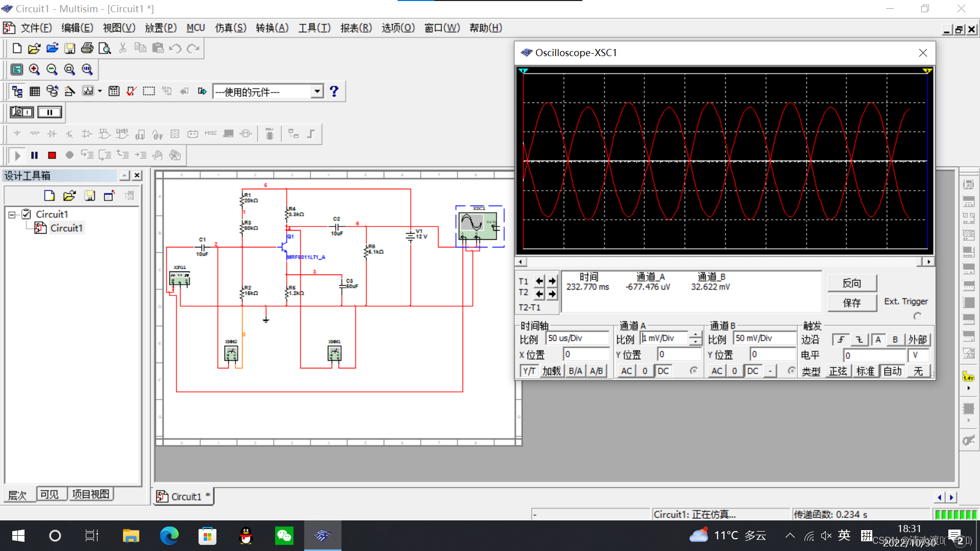
Task: Open the Spreadsheet view grid icon
Action: pos(35,91)
